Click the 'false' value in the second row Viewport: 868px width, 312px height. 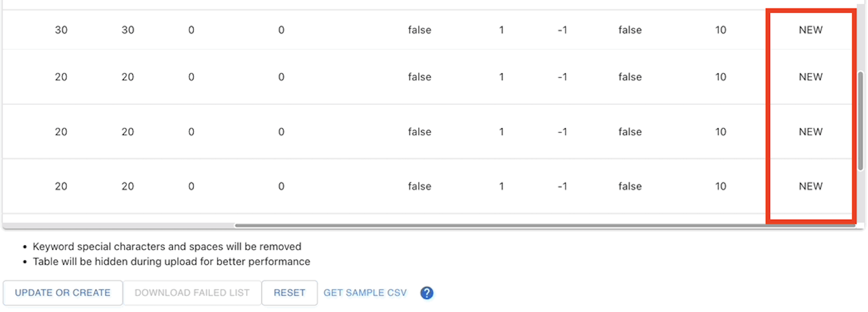pyautogui.click(x=419, y=77)
